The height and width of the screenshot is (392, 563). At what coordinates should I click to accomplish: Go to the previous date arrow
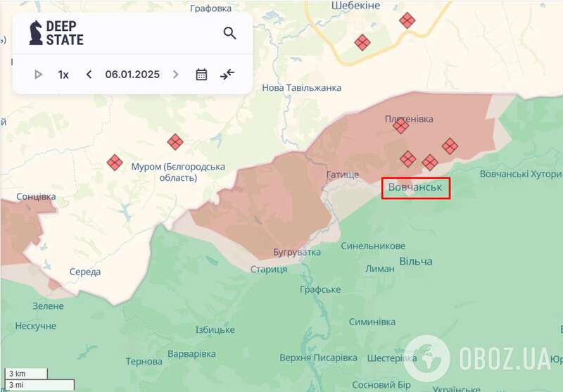click(89, 75)
